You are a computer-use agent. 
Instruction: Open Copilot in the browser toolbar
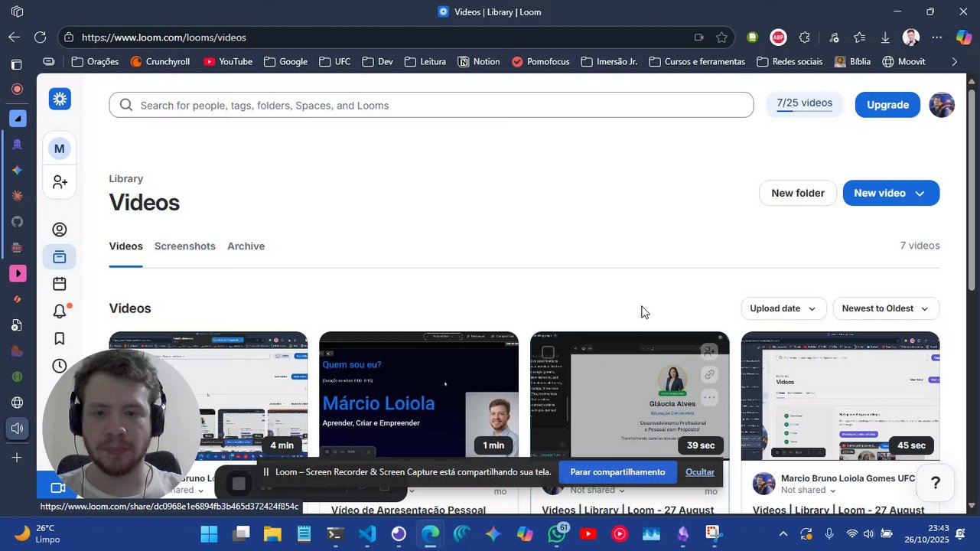click(964, 37)
